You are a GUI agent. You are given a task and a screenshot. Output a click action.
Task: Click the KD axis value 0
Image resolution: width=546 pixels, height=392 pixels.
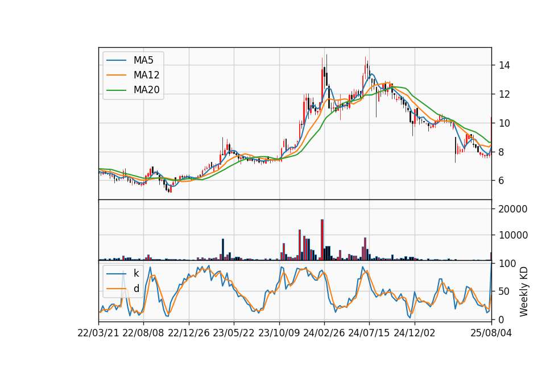point(502,319)
